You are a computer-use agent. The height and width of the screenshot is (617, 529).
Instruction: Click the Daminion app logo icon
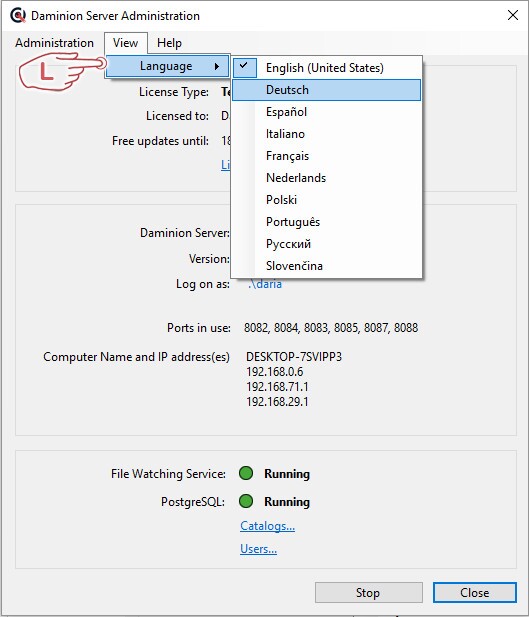tap(18, 16)
